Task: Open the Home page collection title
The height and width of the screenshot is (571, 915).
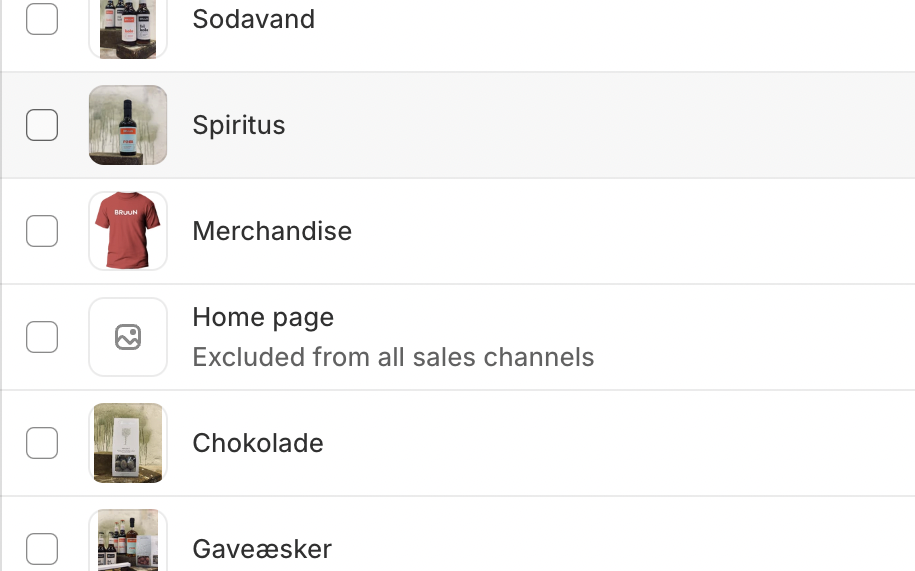Action: click(263, 318)
